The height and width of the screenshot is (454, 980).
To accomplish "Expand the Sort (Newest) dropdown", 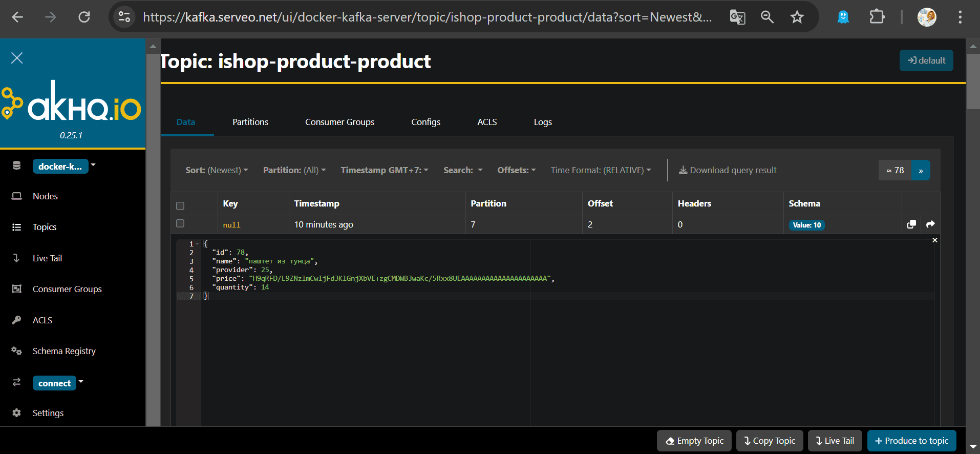I will pos(217,170).
